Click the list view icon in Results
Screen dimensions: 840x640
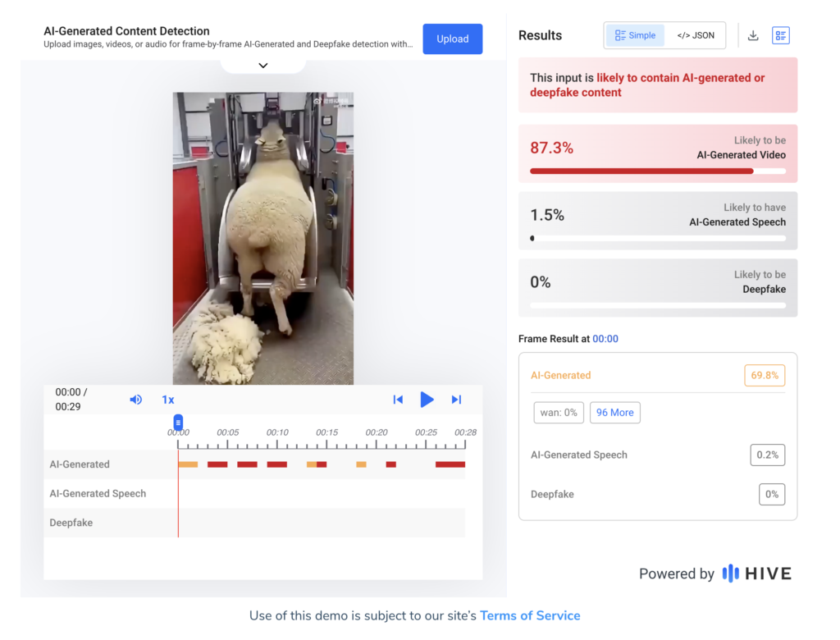point(781,36)
